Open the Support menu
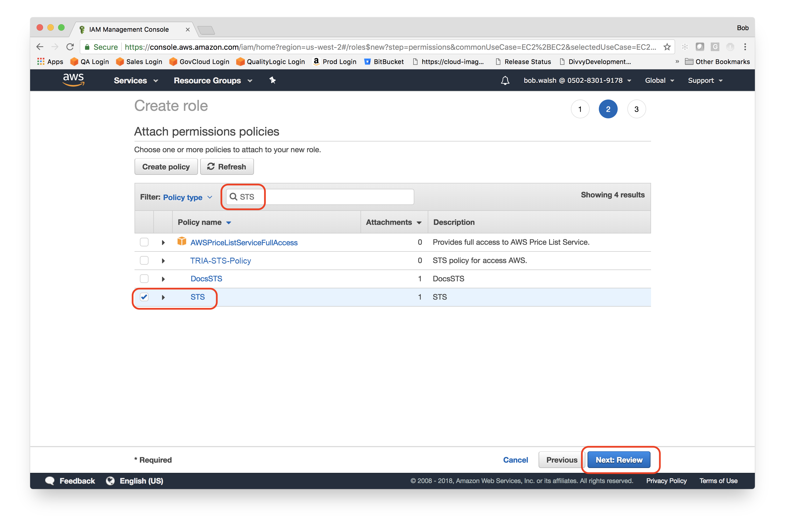The image size is (785, 532). point(705,80)
